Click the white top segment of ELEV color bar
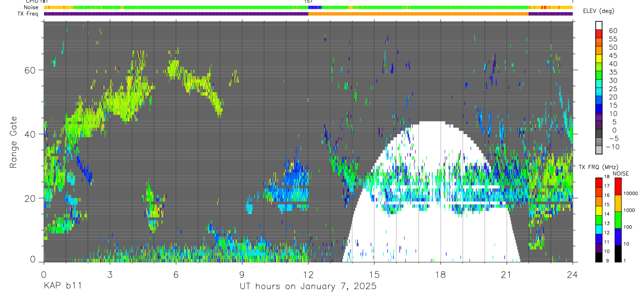Screen dimensions: 644x297 tap(599, 25)
